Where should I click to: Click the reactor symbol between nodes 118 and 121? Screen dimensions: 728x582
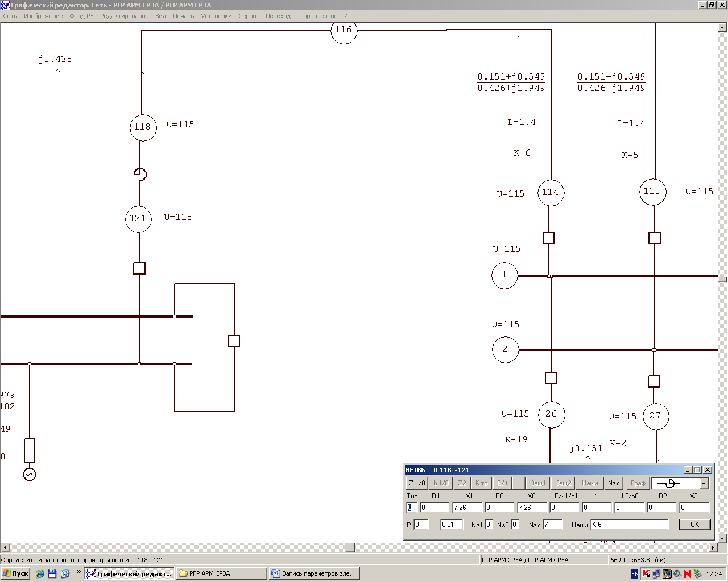(140, 174)
